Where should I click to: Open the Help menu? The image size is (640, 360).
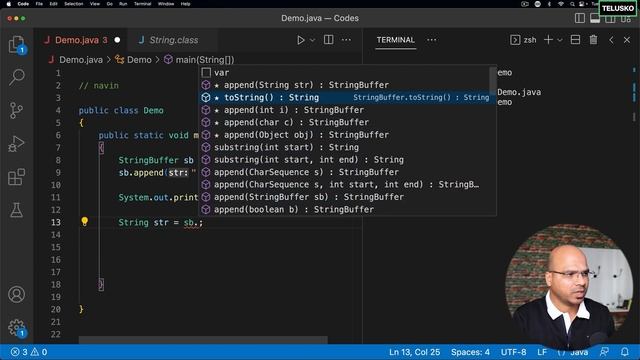(x=185, y=4)
